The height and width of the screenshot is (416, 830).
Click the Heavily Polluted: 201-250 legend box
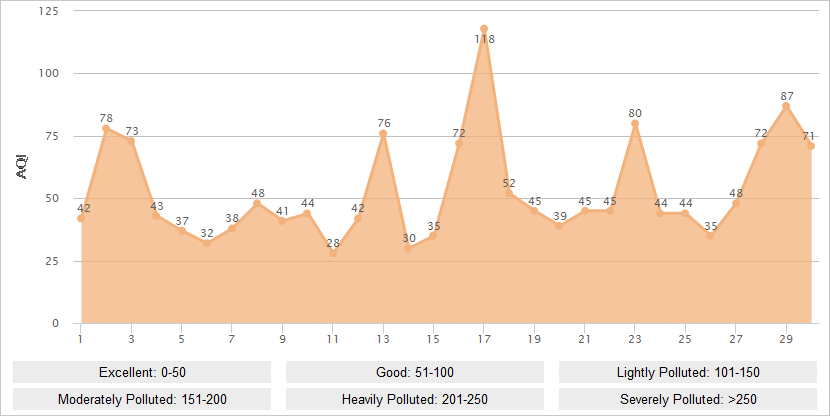click(414, 399)
